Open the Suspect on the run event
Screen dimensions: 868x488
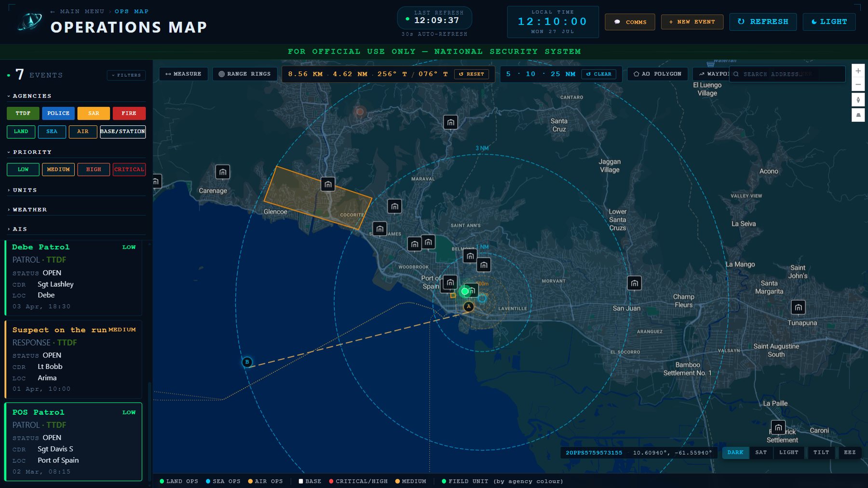(x=73, y=360)
